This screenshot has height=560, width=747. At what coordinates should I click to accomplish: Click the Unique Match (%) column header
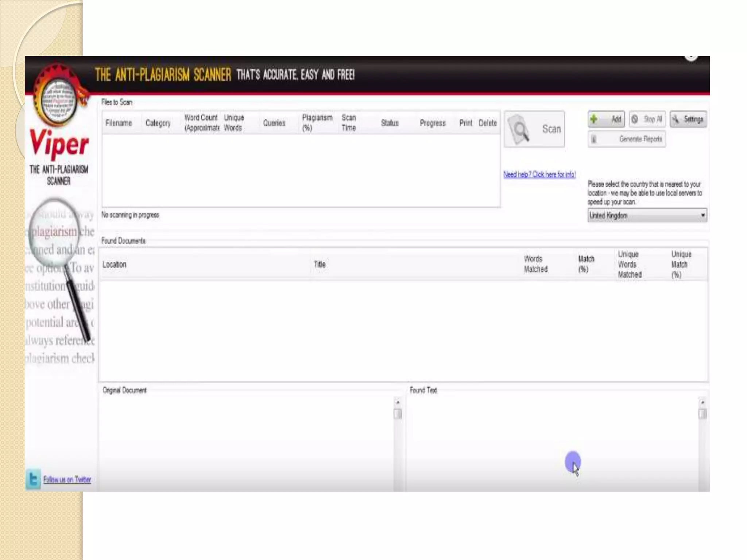[681, 264]
